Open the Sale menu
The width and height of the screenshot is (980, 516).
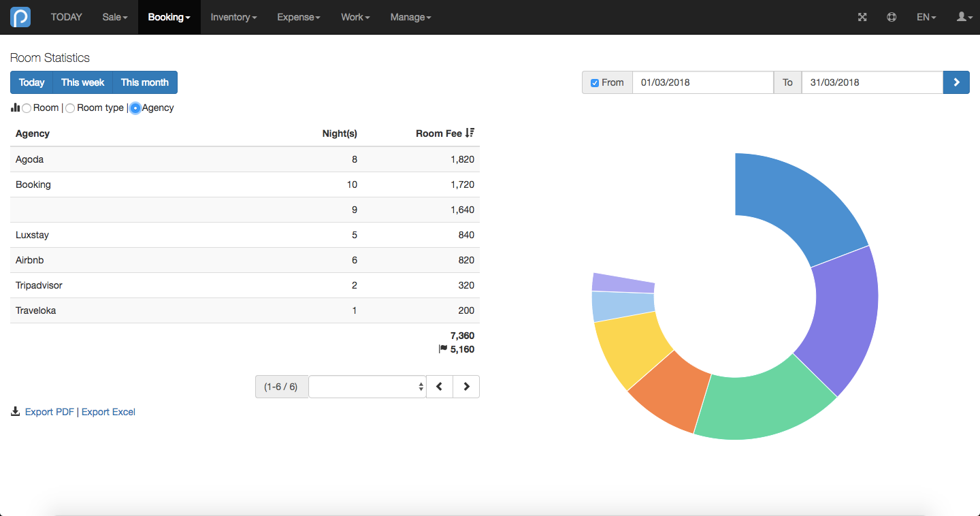(115, 17)
